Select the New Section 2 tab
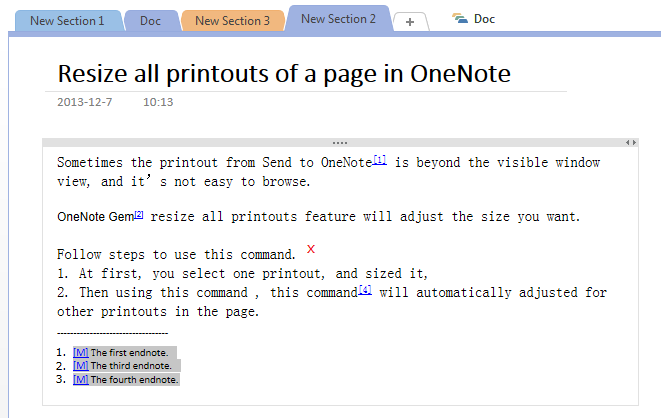 tap(338, 19)
